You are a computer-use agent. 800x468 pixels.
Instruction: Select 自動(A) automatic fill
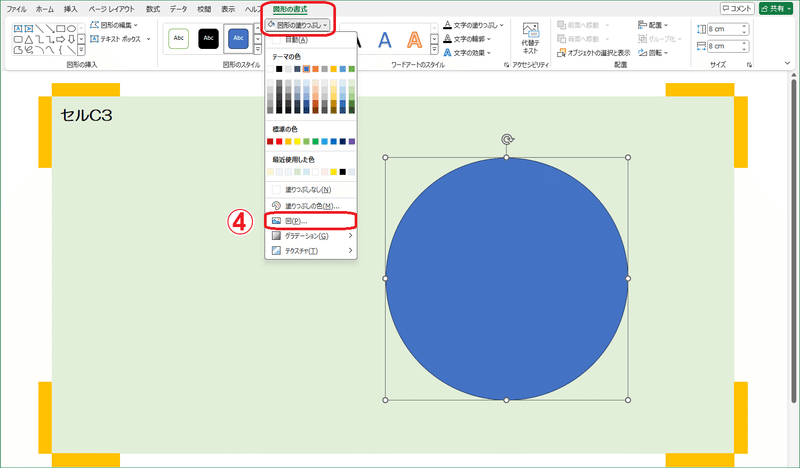(311, 40)
